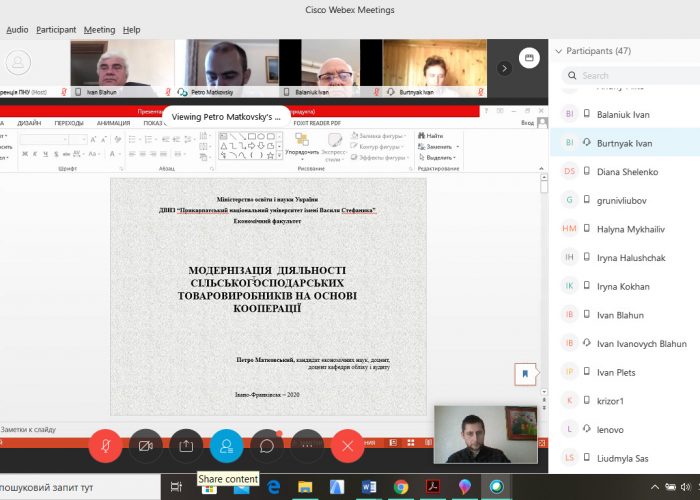Collapse the Participants (47) panel
The width and height of the screenshot is (700, 500).
[x=558, y=50]
